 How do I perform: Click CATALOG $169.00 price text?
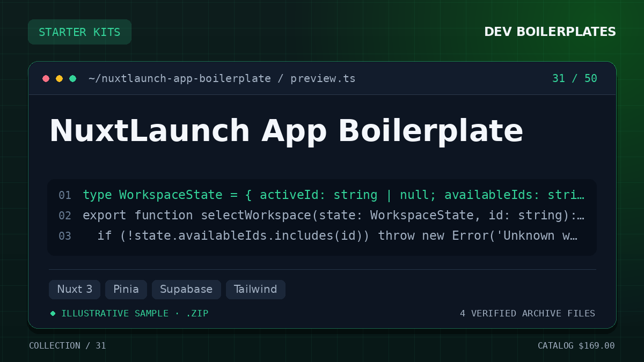point(576,346)
